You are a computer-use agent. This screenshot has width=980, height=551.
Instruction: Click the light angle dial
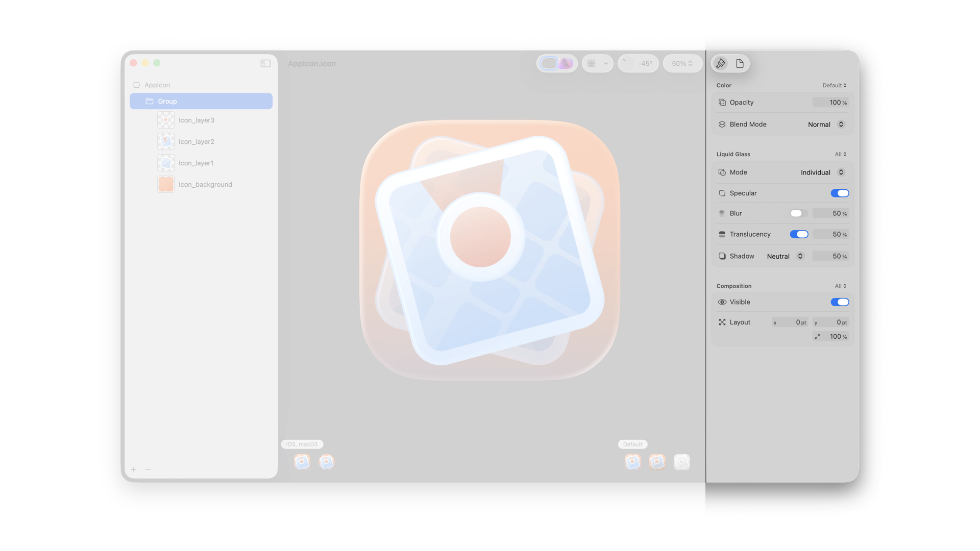(627, 63)
